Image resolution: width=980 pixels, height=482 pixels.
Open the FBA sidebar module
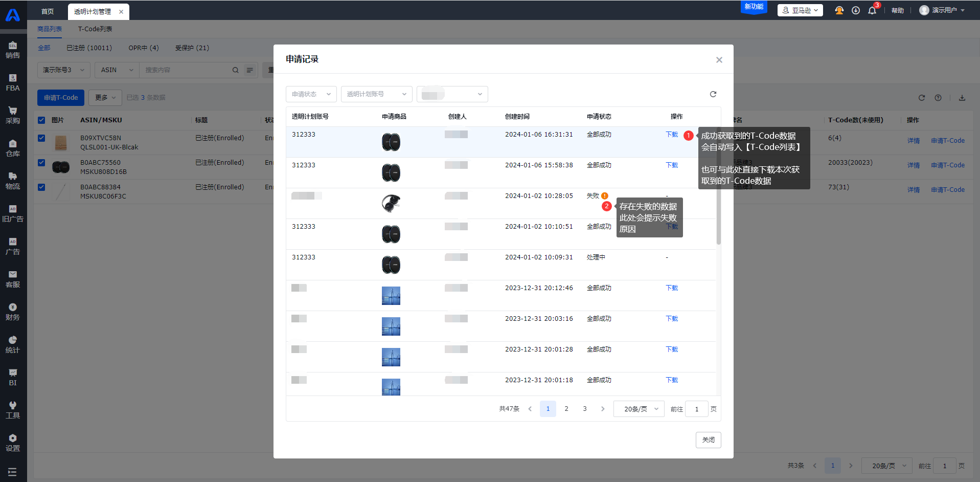tap(13, 83)
